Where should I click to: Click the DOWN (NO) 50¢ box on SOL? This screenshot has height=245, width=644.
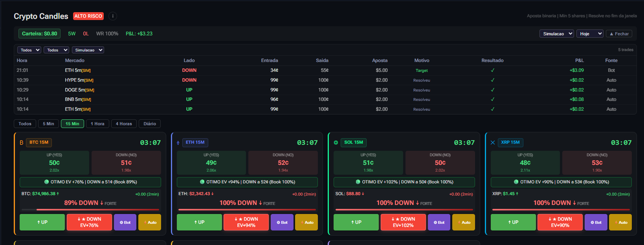(440, 163)
